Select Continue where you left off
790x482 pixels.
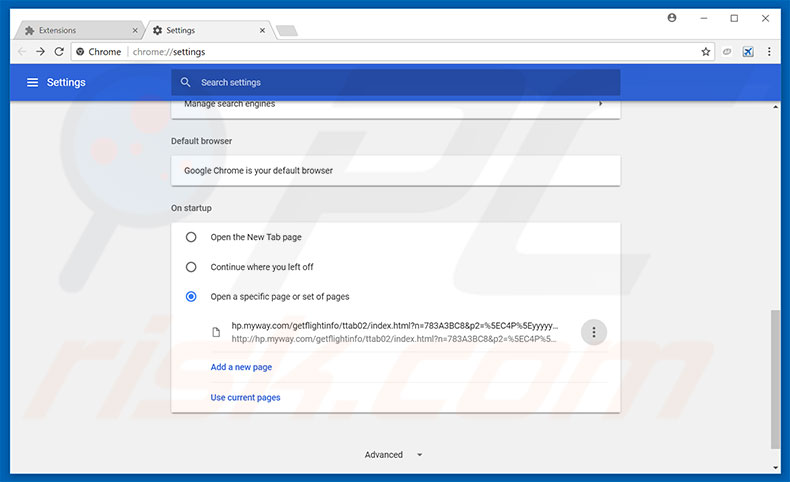(x=191, y=266)
